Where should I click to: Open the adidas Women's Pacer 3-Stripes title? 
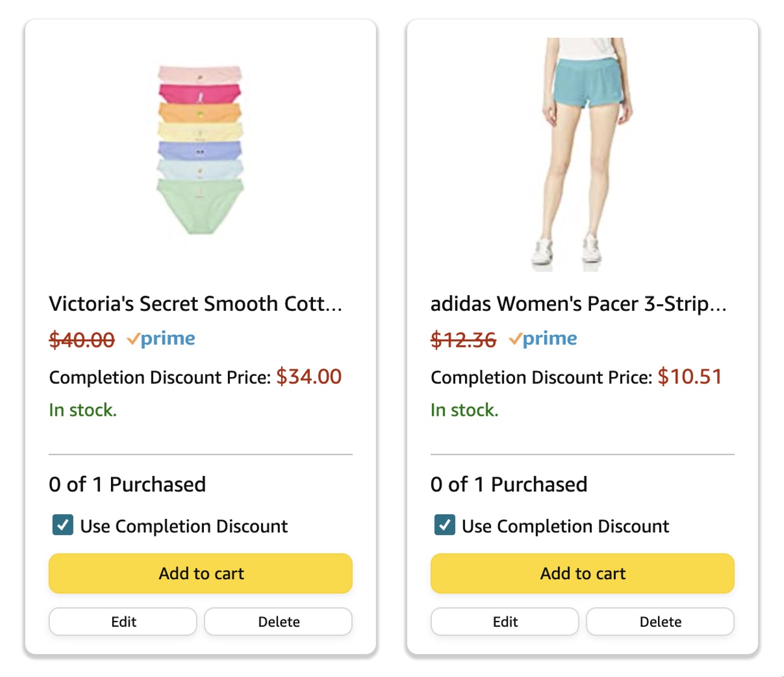coord(577,304)
